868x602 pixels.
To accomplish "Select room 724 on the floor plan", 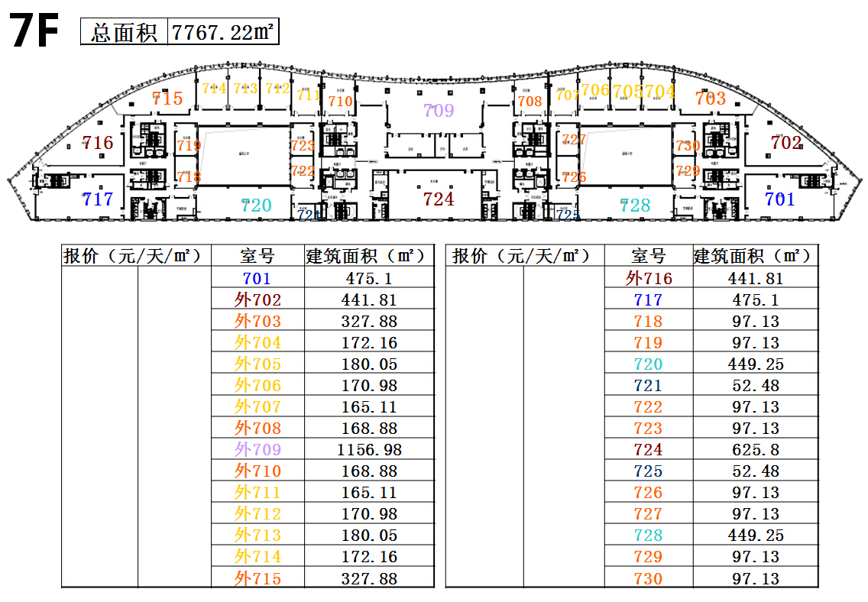I will point(439,199).
